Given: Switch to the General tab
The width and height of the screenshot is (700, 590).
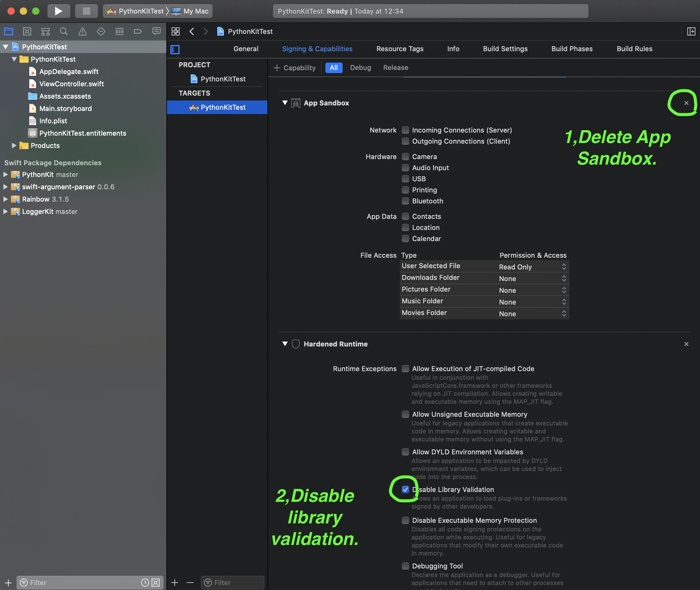Looking at the screenshot, I should pos(246,49).
